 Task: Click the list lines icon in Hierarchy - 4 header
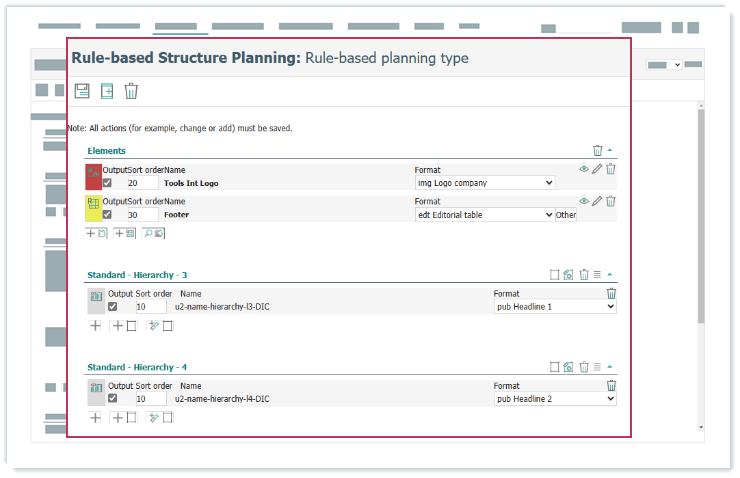pyautogui.click(x=597, y=367)
